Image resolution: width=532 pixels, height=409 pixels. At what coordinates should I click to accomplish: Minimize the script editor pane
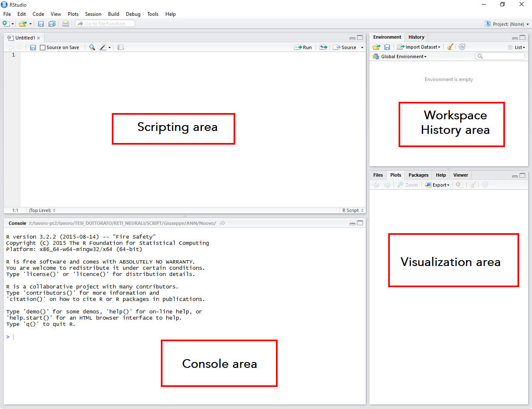coord(352,38)
